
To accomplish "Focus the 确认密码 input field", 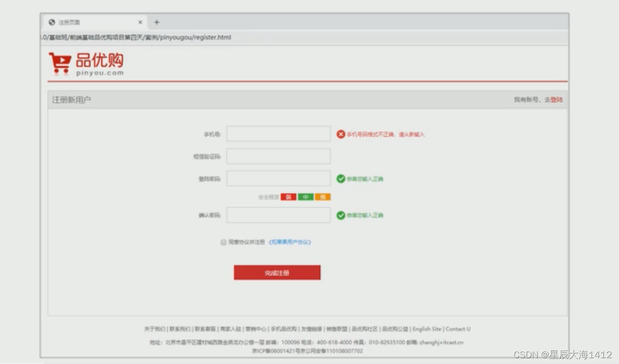I will [x=278, y=215].
